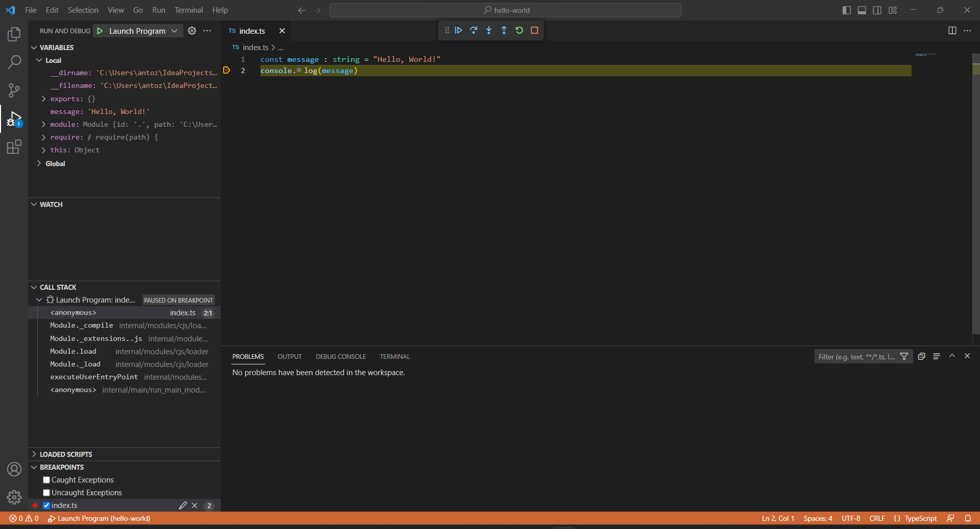Screen dimensions: 980x529
Task: Switch to the DEBUG CONSOLE tab
Action: pyautogui.click(x=341, y=356)
